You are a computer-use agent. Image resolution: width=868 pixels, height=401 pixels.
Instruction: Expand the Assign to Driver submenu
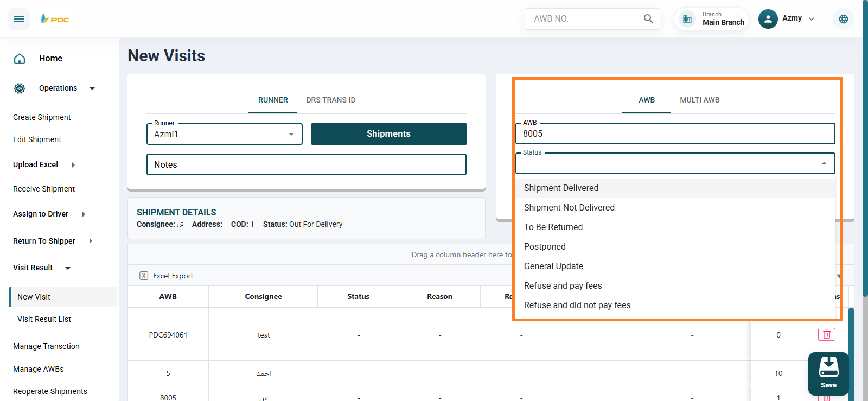(x=84, y=214)
